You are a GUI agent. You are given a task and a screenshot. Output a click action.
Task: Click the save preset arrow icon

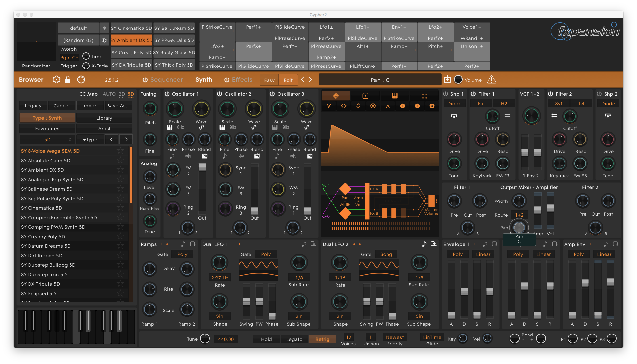coord(447,79)
